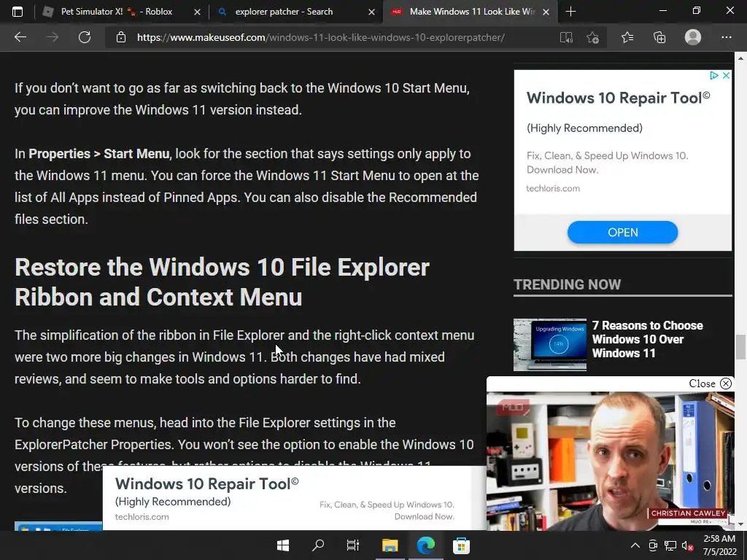Switch to the Pet Simulator X Roblox tab
Image resolution: width=747 pixels, height=560 pixels.
point(117,12)
